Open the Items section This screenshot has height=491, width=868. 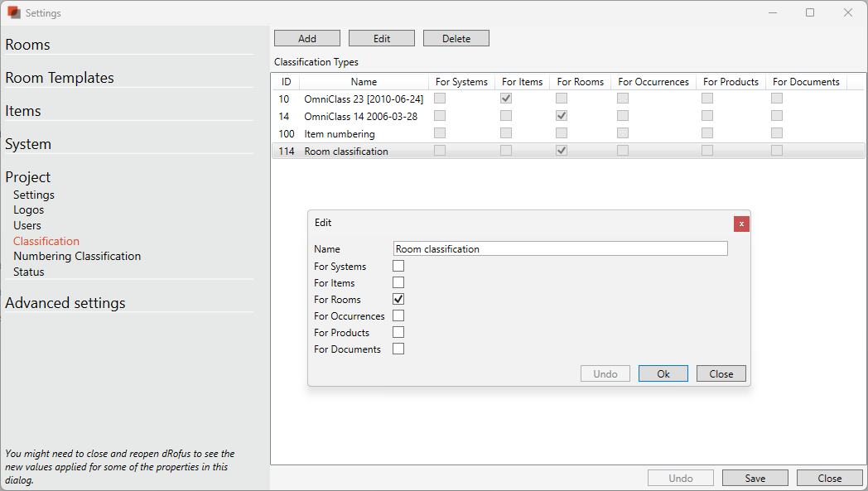[x=23, y=110]
